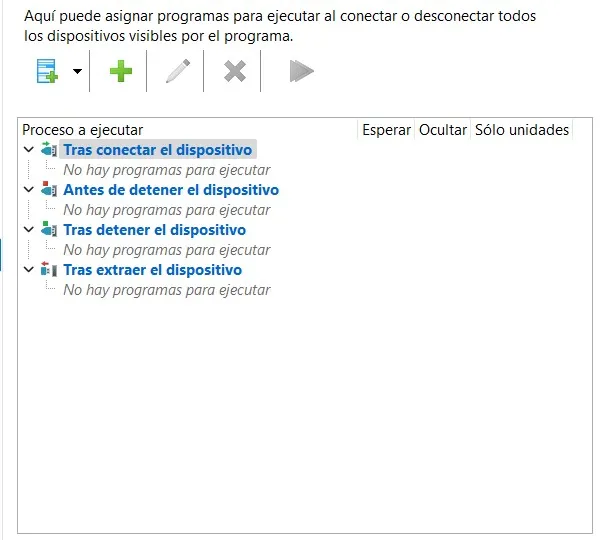Click device icon next to 'Antes de detener'
600x540 pixels.
coord(49,189)
